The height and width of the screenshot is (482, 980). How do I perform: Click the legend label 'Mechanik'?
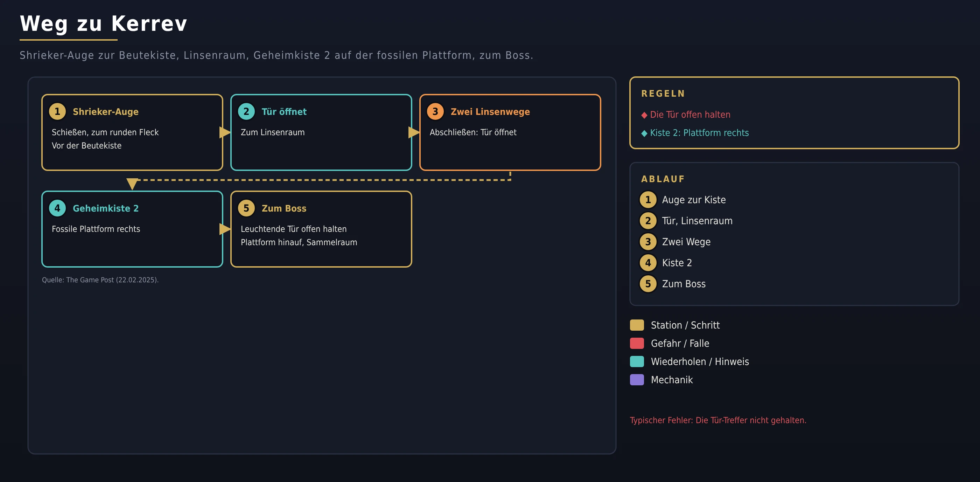tap(671, 380)
